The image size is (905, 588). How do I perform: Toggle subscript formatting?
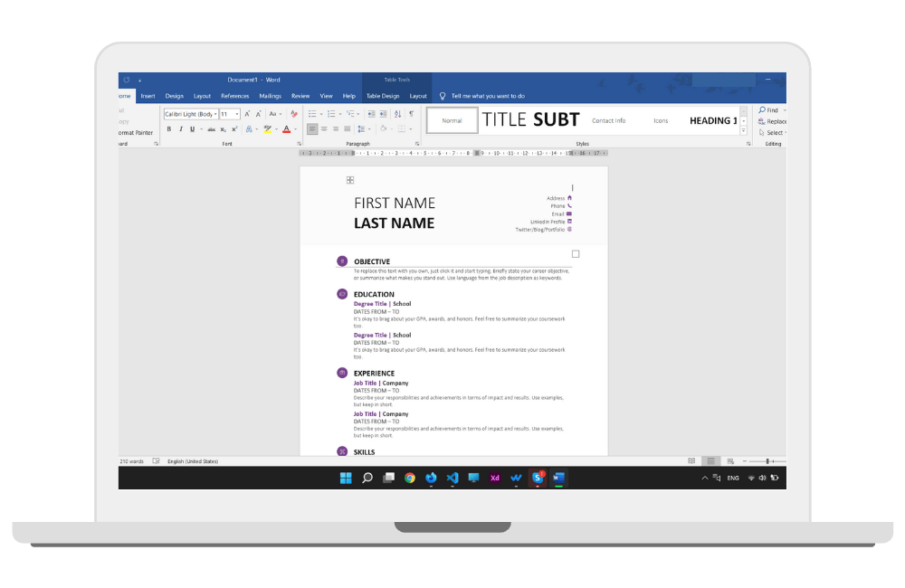point(223,129)
